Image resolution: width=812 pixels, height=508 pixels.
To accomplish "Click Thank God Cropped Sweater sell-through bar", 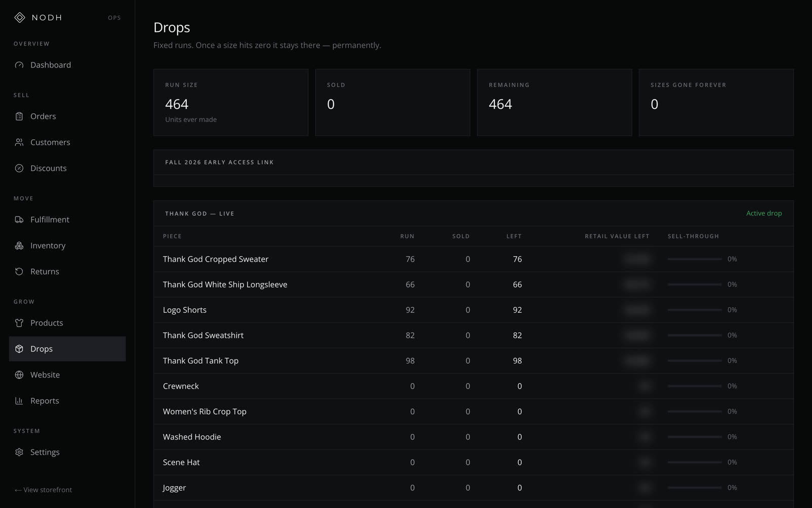I will coord(694,259).
